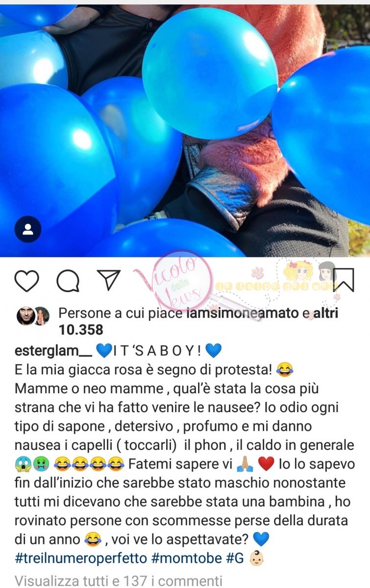The image size is (370, 588).
Task: Tap the baby emoji after #G
Action: tap(256, 559)
